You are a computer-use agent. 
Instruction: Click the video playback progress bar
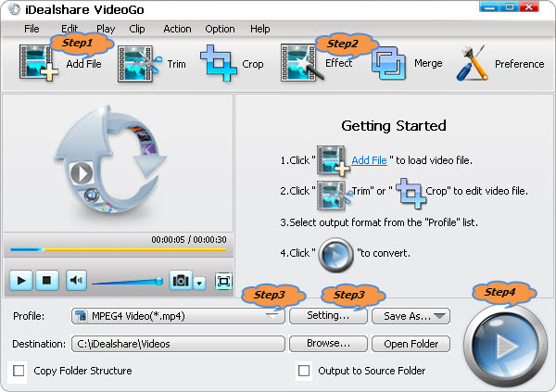coord(119,249)
